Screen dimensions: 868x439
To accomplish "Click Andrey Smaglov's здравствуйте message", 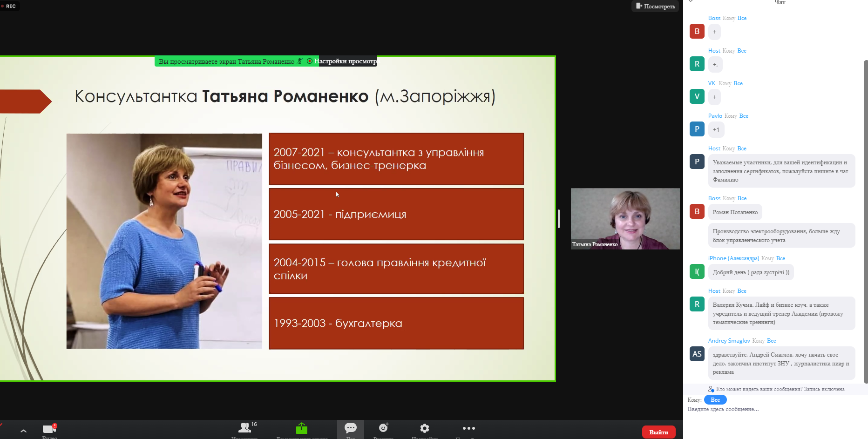I will point(782,363).
